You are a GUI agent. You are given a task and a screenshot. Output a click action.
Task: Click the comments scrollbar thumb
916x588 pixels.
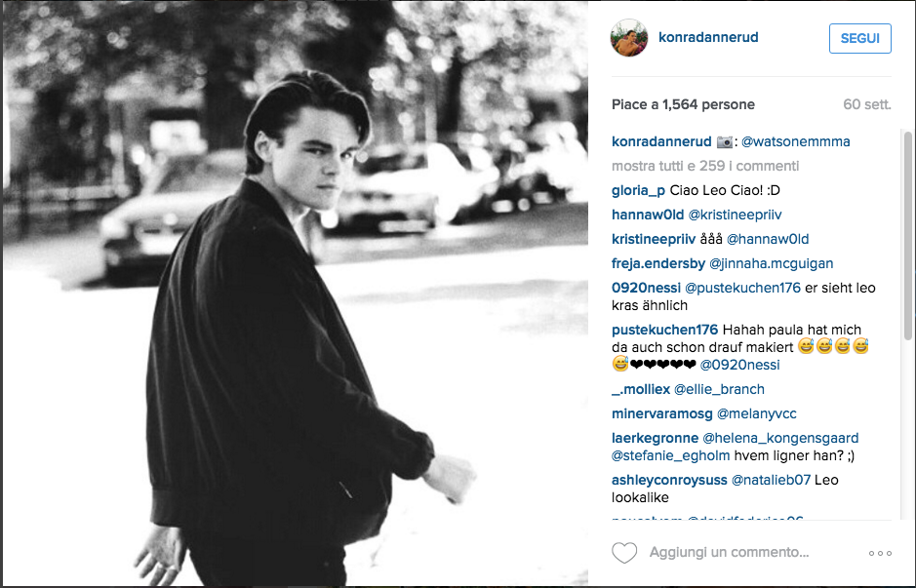tap(908, 235)
